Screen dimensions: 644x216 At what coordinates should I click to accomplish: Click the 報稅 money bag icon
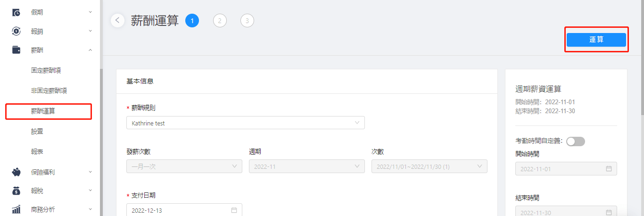16,191
